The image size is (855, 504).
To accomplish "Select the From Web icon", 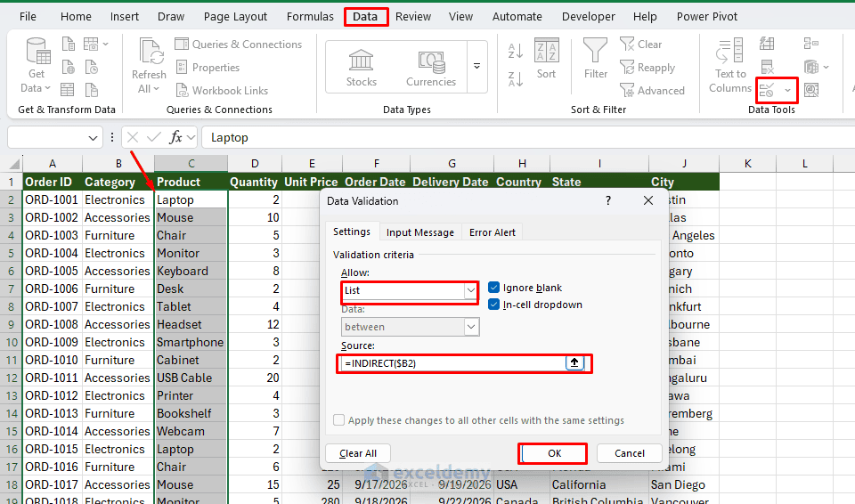I will 69,67.
